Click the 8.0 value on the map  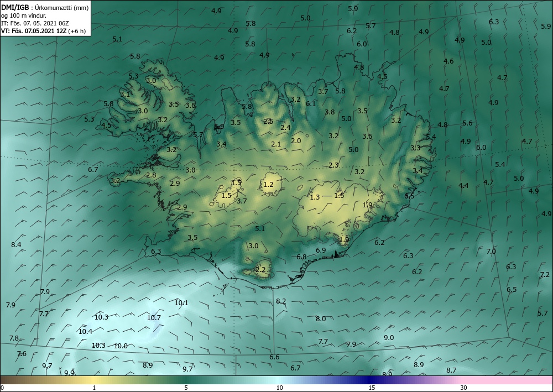point(321,318)
